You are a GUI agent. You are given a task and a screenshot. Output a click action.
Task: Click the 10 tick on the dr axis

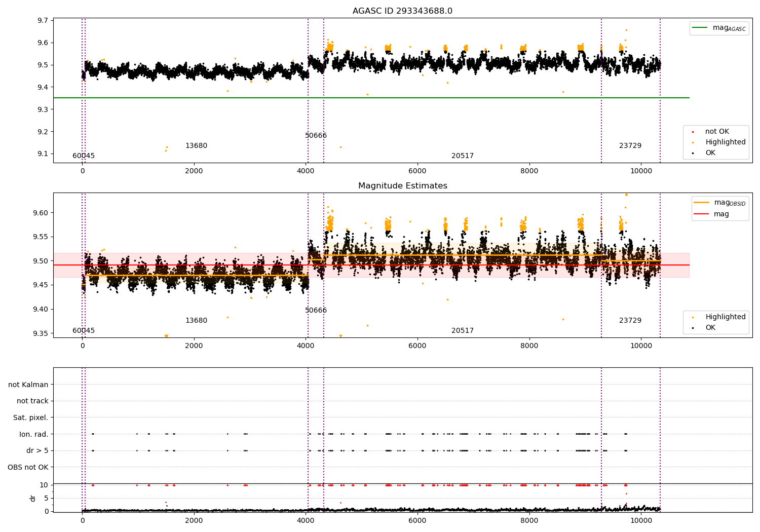(44, 485)
